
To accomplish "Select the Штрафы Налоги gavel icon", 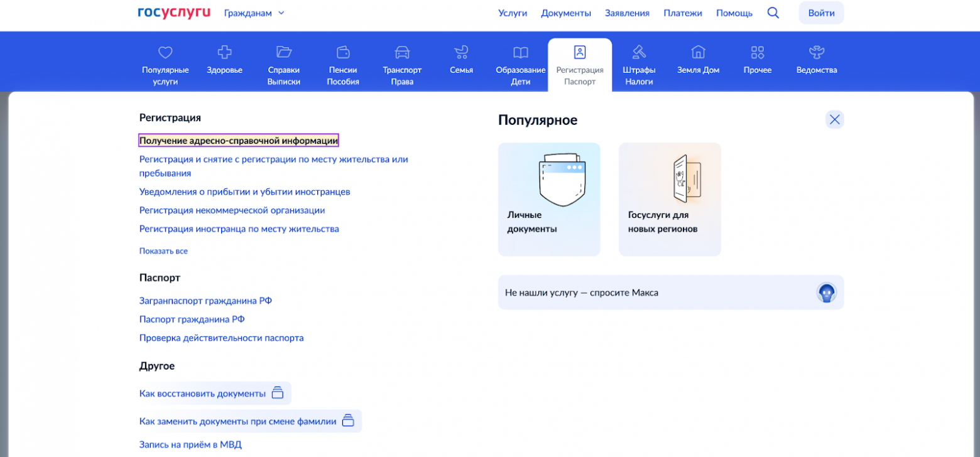I will pos(638,52).
